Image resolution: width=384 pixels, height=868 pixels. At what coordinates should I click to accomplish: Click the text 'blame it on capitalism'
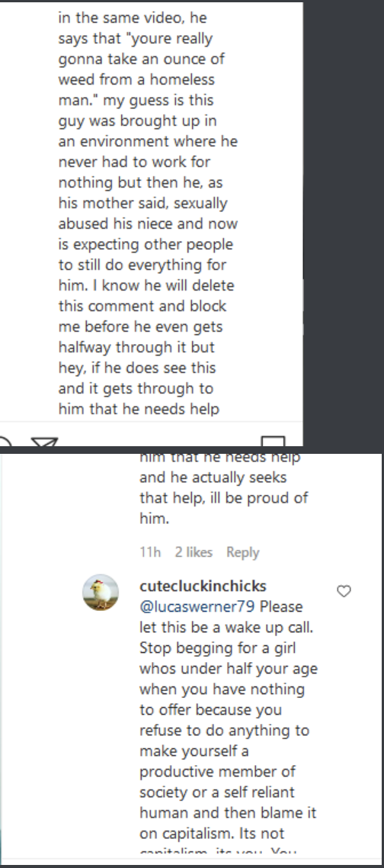coord(228,822)
